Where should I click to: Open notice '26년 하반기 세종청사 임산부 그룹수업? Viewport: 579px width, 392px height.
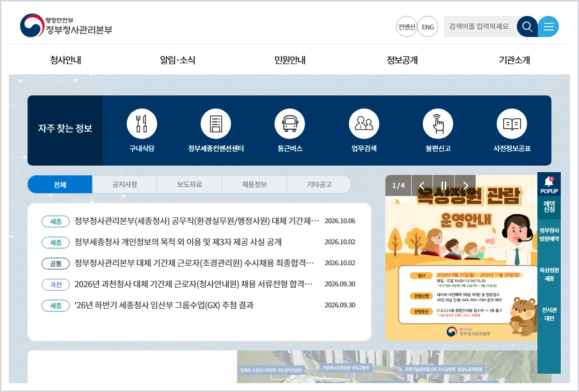[164, 305]
